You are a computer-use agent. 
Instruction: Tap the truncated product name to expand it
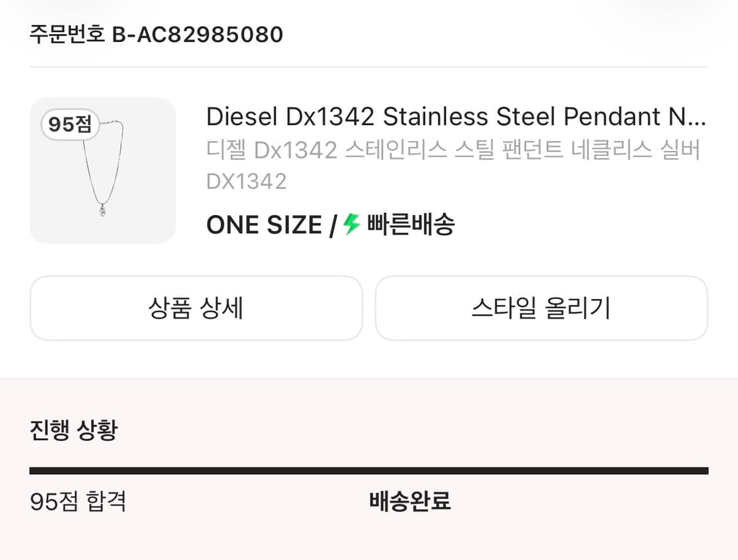point(453,116)
